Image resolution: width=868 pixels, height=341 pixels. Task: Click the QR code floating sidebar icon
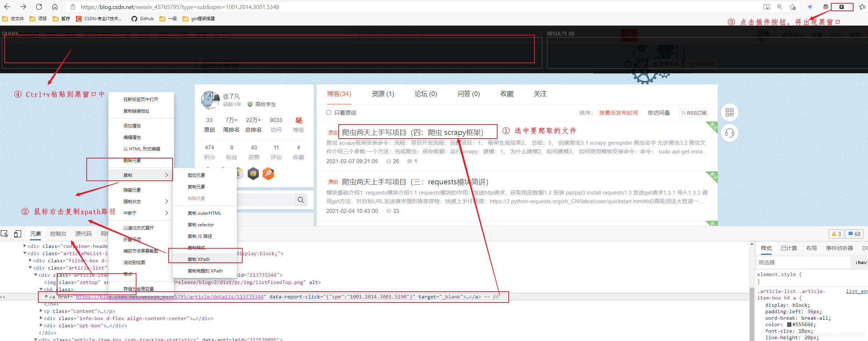pyautogui.click(x=730, y=113)
